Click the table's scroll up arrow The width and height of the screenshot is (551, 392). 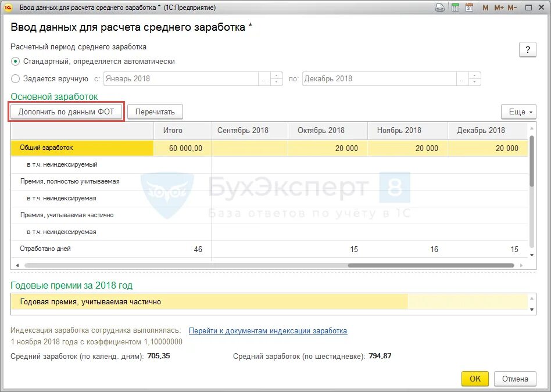[532, 128]
